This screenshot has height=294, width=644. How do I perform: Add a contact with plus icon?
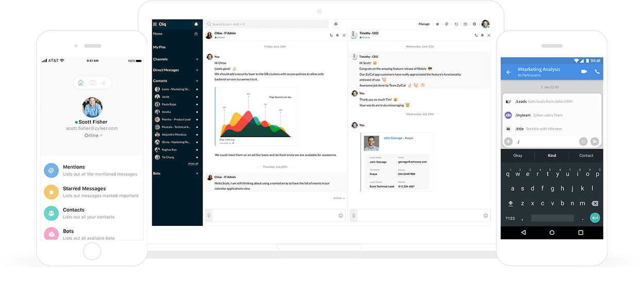coord(197,81)
